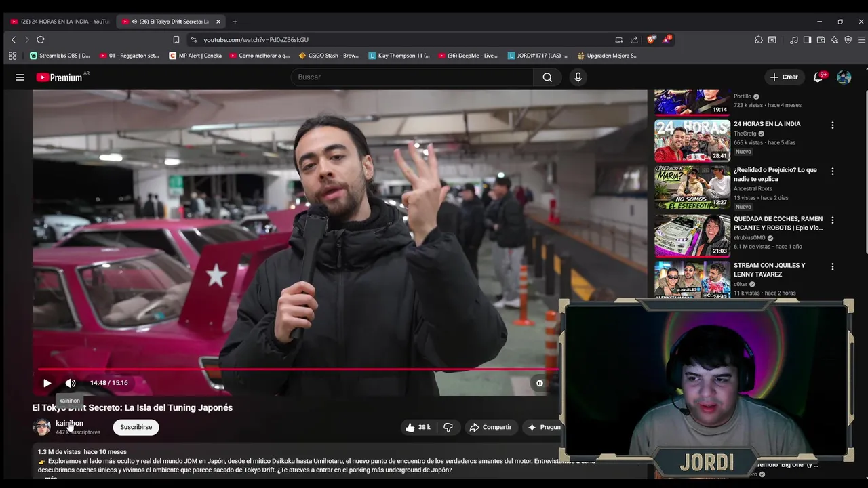This screenshot has height=488, width=868.
Task: Open the STREAM CON JQUILES thumbnail
Action: coord(692,279)
